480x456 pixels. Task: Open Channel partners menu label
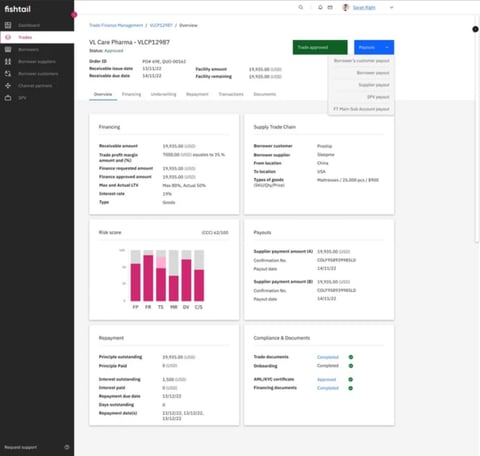pos(35,86)
